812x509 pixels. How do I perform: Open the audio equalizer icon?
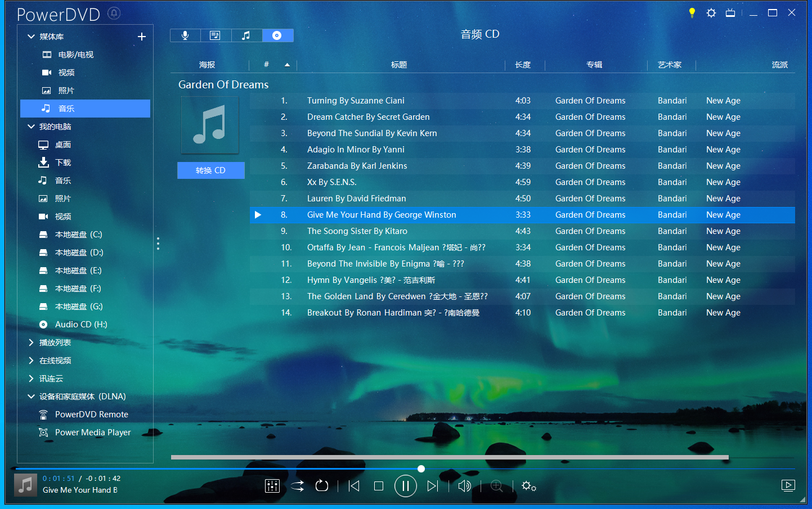tap(272, 486)
